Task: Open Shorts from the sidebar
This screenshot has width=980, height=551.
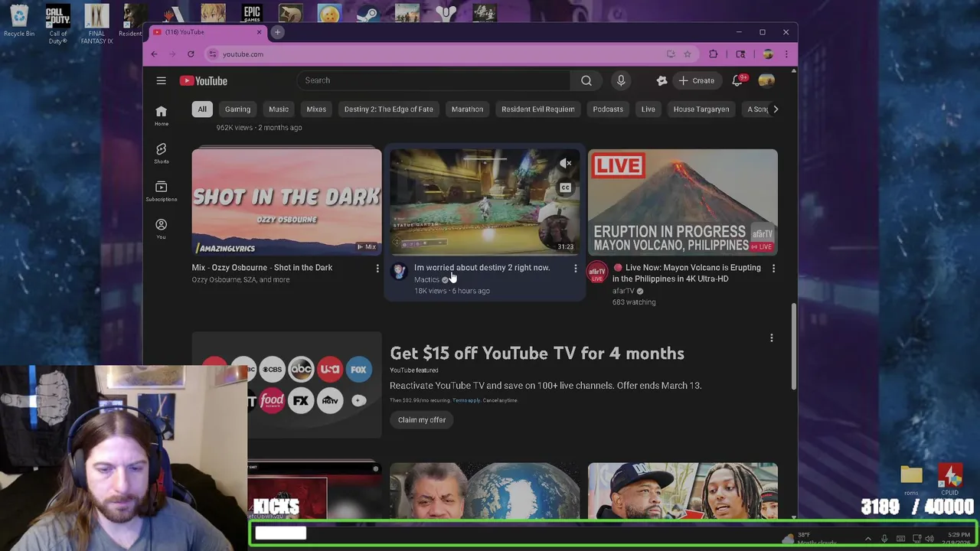Action: point(161,153)
